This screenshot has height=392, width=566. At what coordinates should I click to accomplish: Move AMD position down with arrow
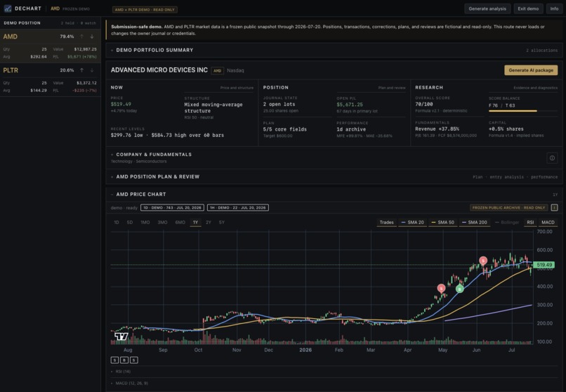click(92, 37)
